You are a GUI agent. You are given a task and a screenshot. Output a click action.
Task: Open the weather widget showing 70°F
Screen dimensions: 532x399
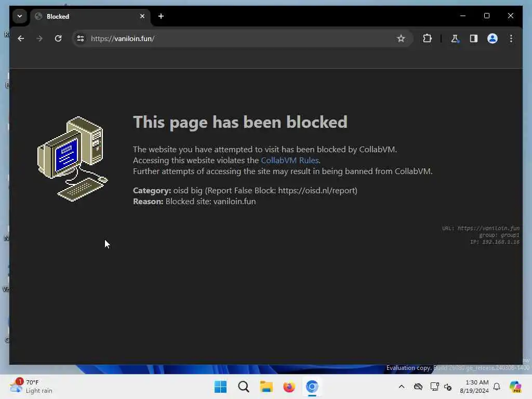[31, 386]
